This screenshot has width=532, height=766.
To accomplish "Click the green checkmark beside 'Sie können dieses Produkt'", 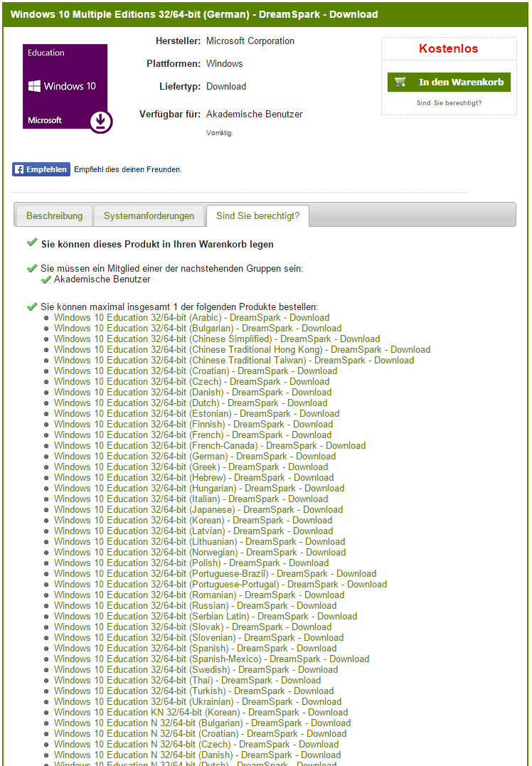I will pos(32,243).
